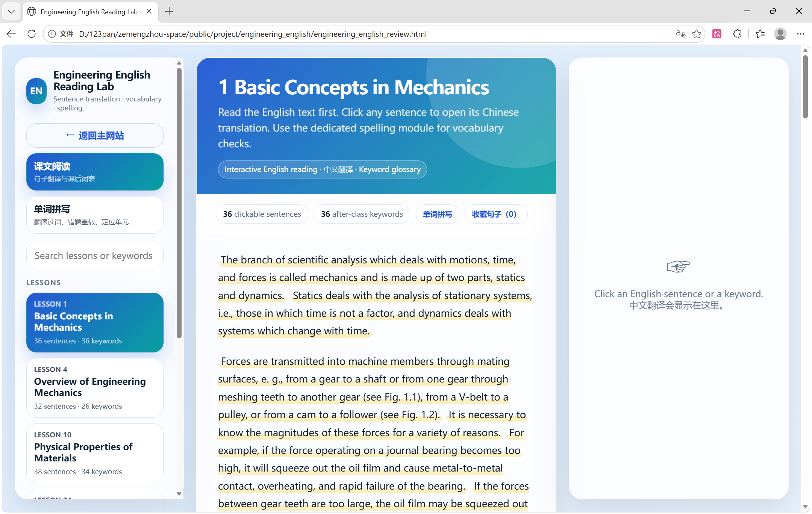Select Lesson 10 Physical Properties of Materials

point(95,453)
